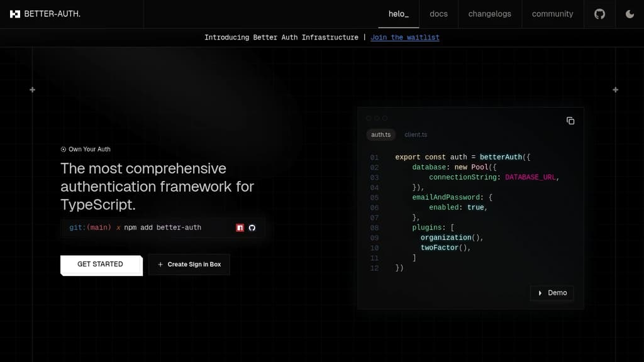Open the docs page from the navbar
The image size is (644, 362).
438,14
